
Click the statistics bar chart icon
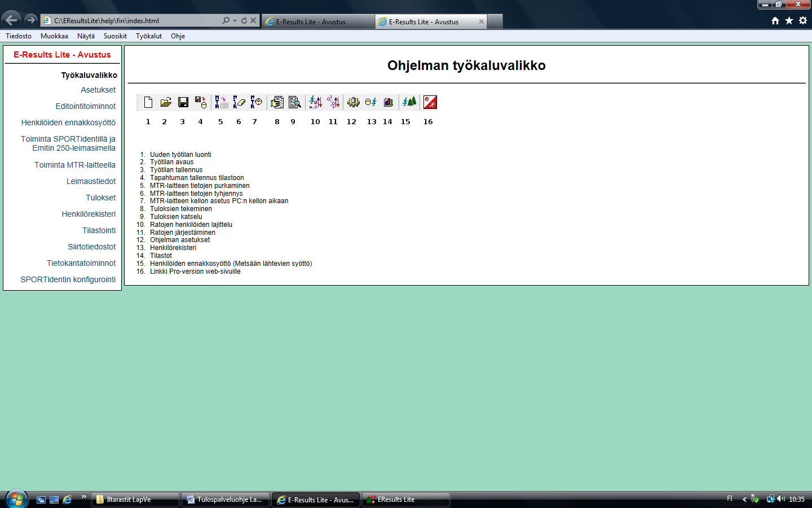[389, 102]
